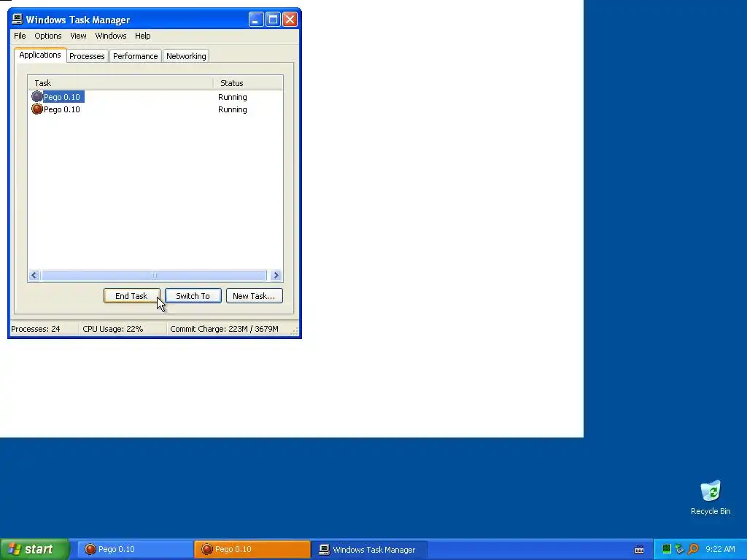Click the End Task button
The width and height of the screenshot is (747, 560).
[x=131, y=296]
